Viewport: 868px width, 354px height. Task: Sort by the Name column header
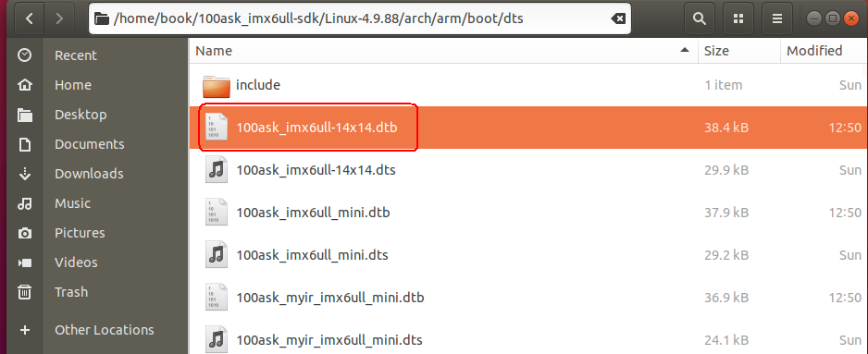[443, 51]
